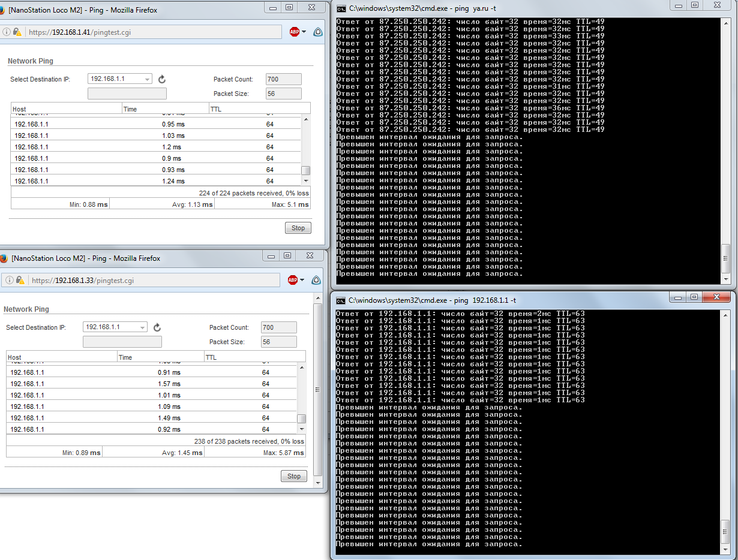Image resolution: width=738 pixels, height=560 pixels.
Task: Click the teardrop extension icon in the 192.168.1.41 window
Action: click(x=318, y=32)
